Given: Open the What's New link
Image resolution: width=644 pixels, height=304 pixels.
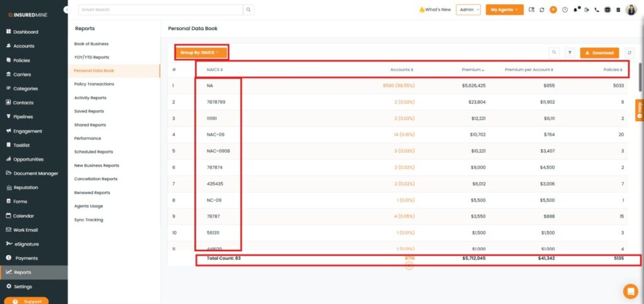Looking at the screenshot, I should (x=435, y=10).
